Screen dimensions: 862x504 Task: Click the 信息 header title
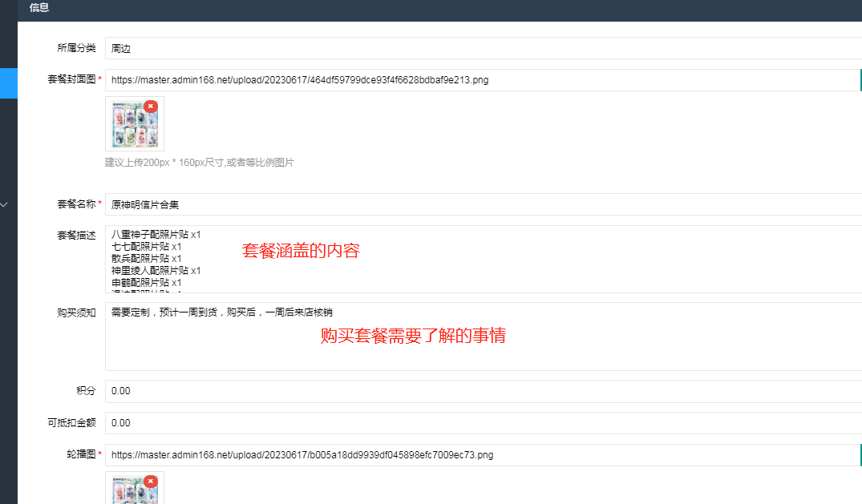tap(39, 8)
